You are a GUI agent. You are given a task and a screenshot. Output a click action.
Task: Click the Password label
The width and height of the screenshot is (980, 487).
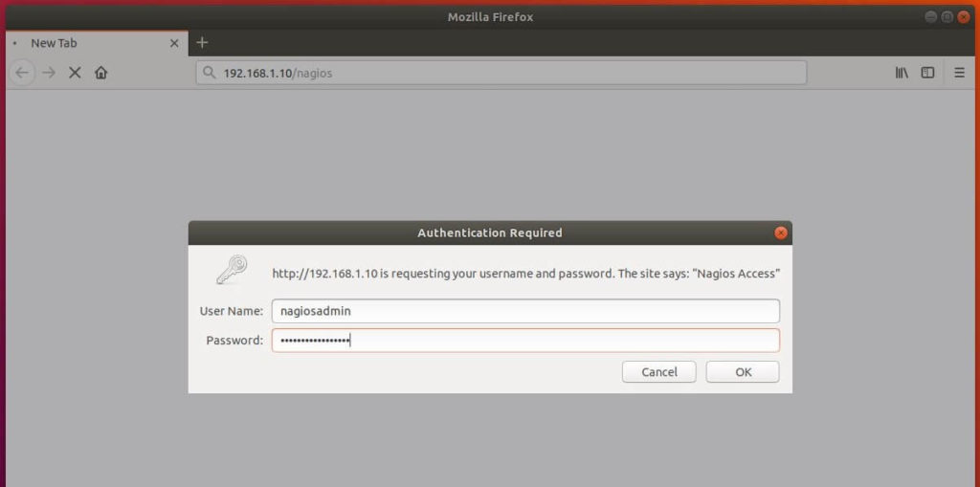coord(234,341)
